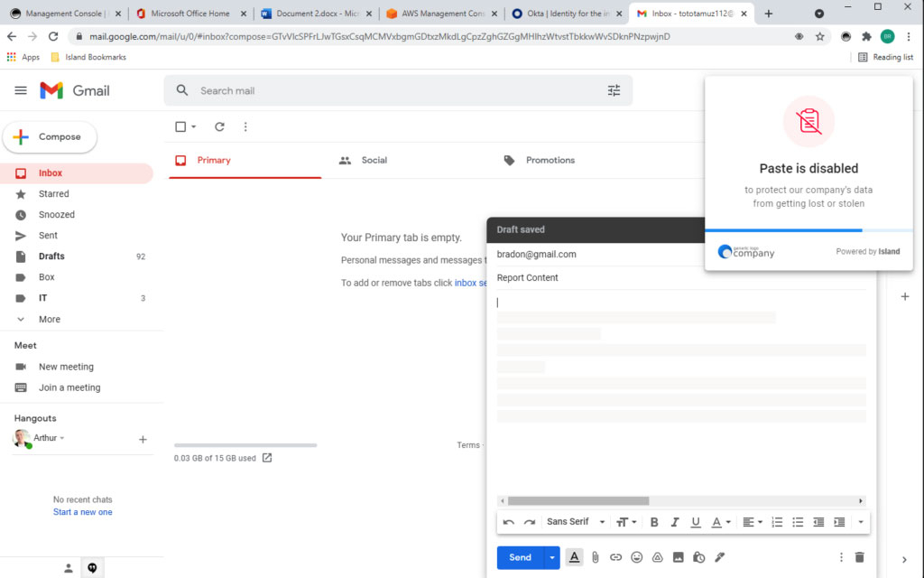Click the insert photo icon
The image size is (924, 578).
679,557
